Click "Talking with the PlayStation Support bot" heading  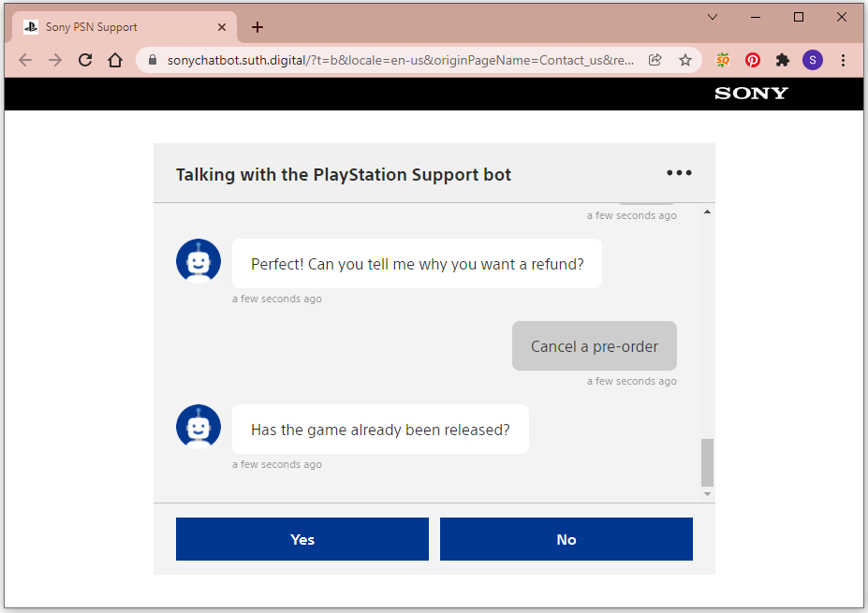[344, 174]
